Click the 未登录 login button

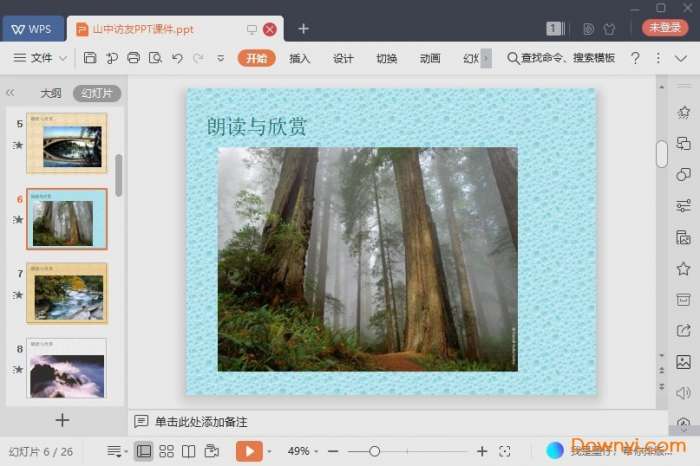tap(665, 28)
